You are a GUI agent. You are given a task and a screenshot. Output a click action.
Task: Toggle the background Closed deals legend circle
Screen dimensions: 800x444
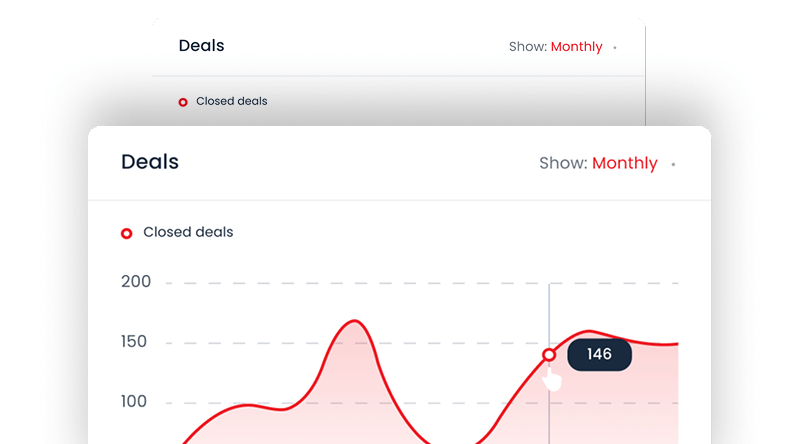coord(183,102)
